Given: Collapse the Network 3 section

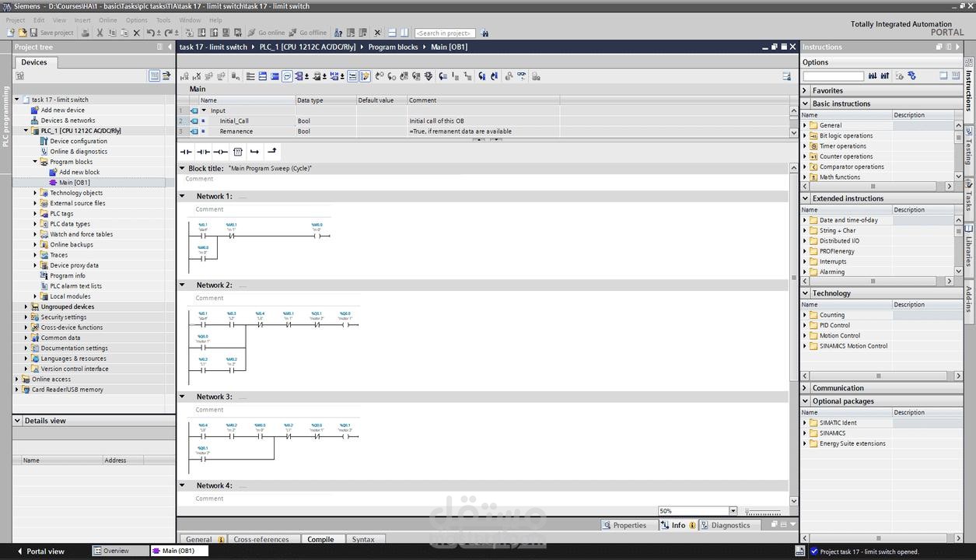Looking at the screenshot, I should pyautogui.click(x=182, y=397).
